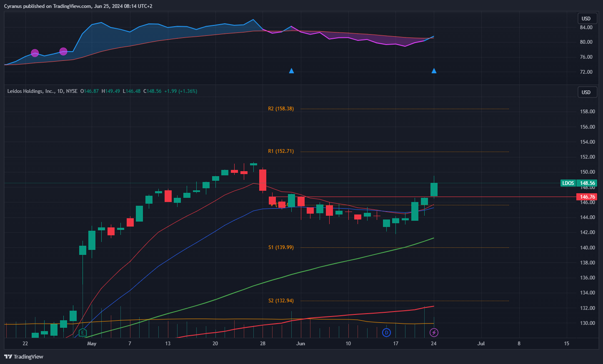Click the 22 date label on time axis
The height and width of the screenshot is (364, 603).
pyautogui.click(x=25, y=344)
